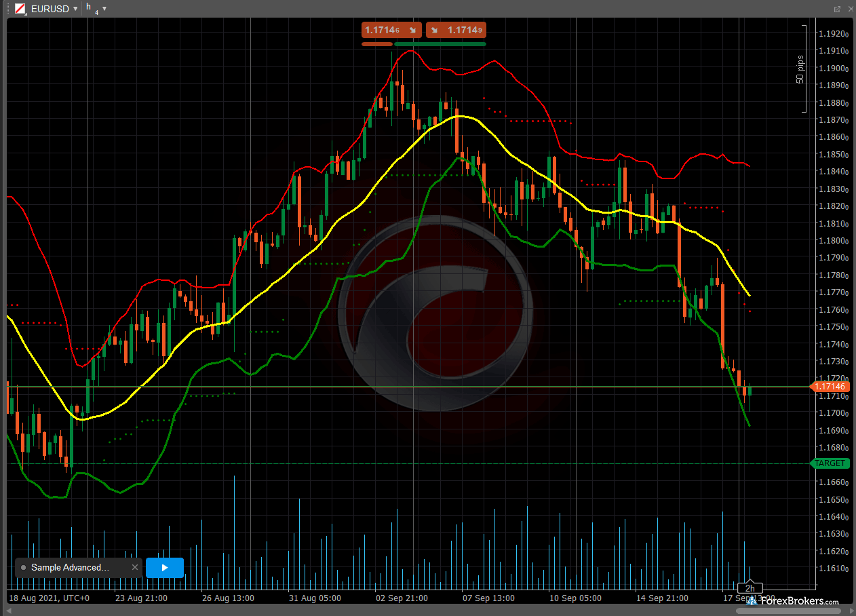Click the 50 pips scale indicator
This screenshot has width=856, height=616.
(800, 69)
